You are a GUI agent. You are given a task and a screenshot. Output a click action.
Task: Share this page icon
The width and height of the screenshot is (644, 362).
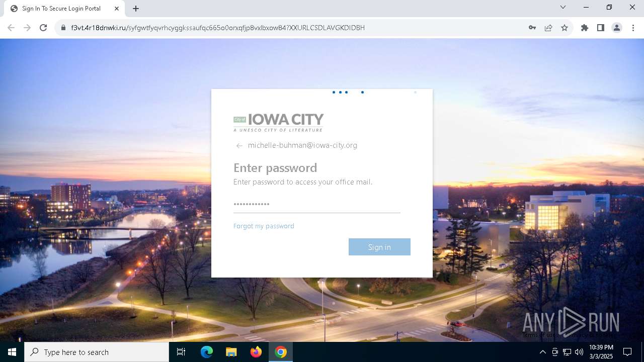[x=548, y=28]
